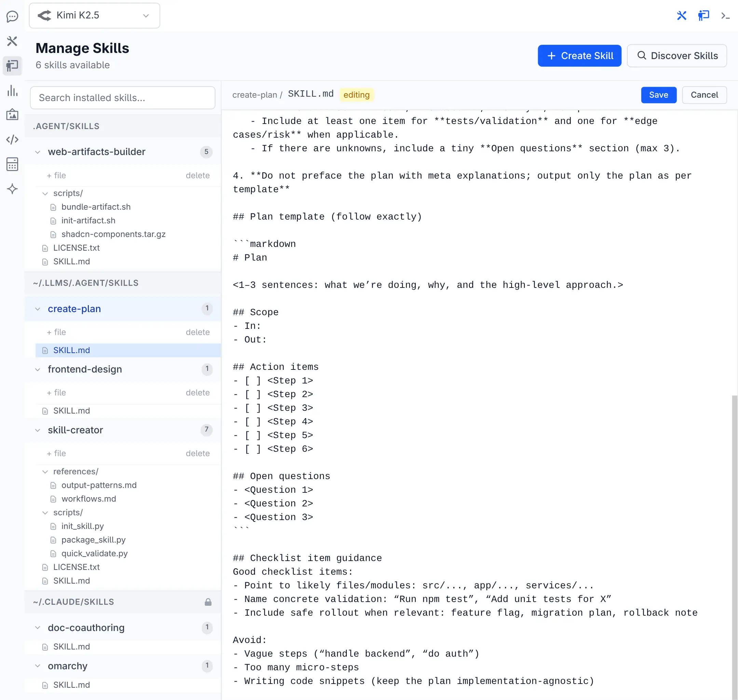738x700 pixels.
Task: Save the SKILL.md edits
Action: point(658,95)
